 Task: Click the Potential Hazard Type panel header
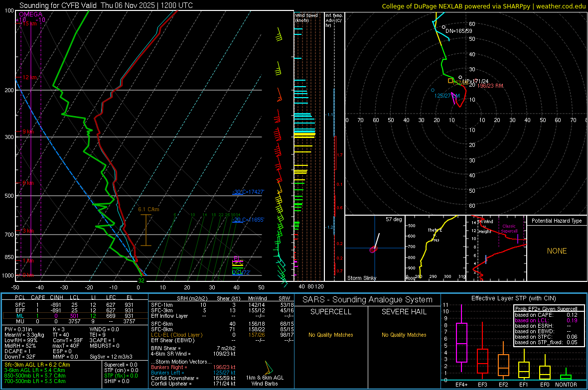pos(556,221)
